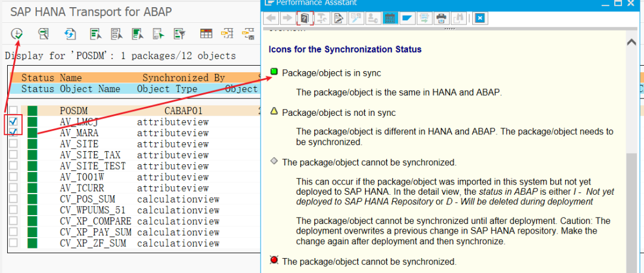Click the green 'Package/object is in sync' icon
This screenshot has height=273, width=644.
pos(274,72)
